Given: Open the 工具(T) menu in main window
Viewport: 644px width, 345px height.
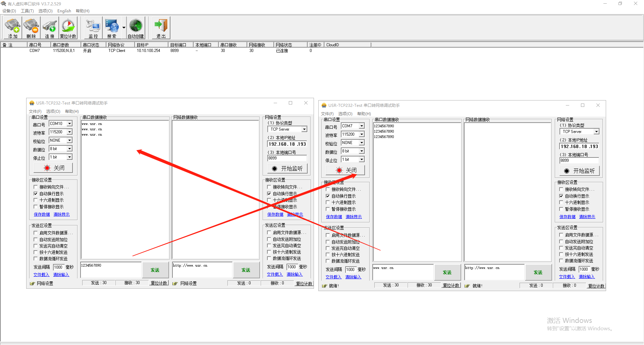Looking at the screenshot, I should (27, 11).
